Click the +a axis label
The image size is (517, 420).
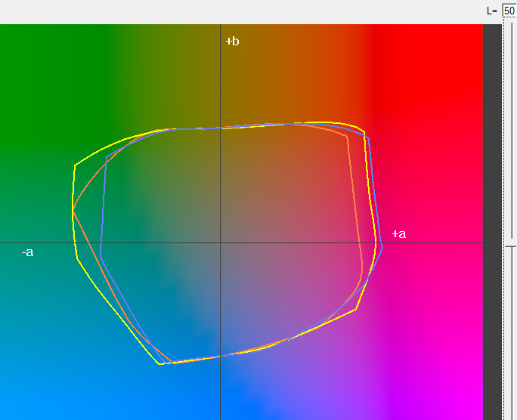coord(398,233)
